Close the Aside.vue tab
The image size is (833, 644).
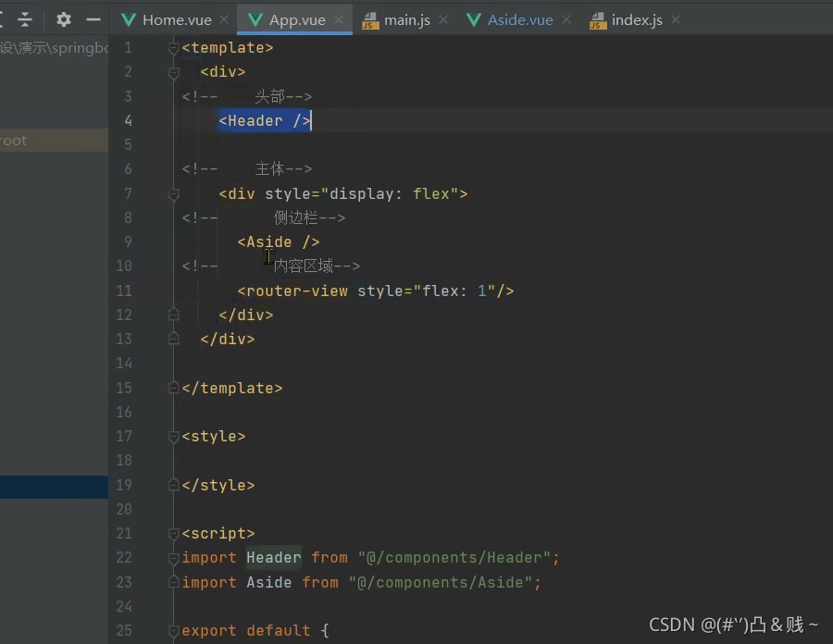566,19
